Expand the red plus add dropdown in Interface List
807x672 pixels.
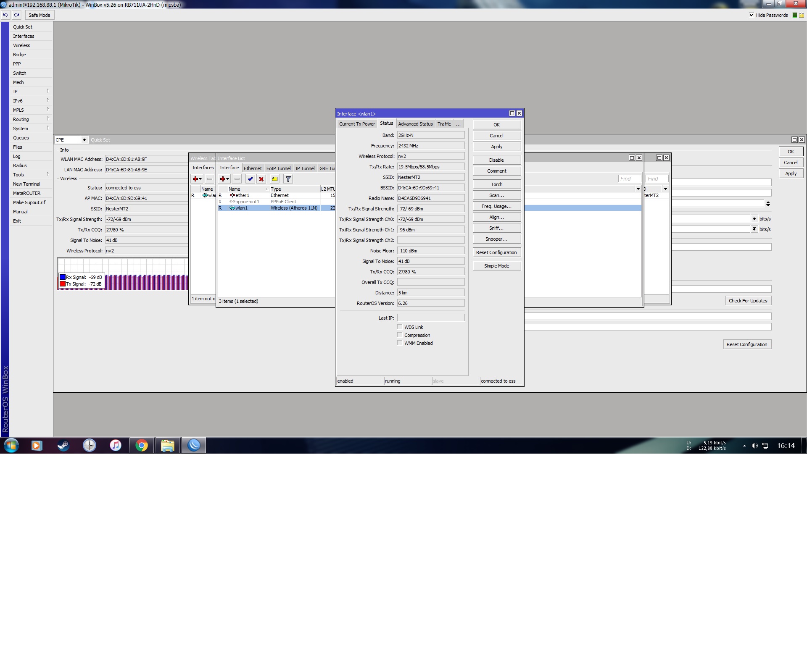point(224,179)
